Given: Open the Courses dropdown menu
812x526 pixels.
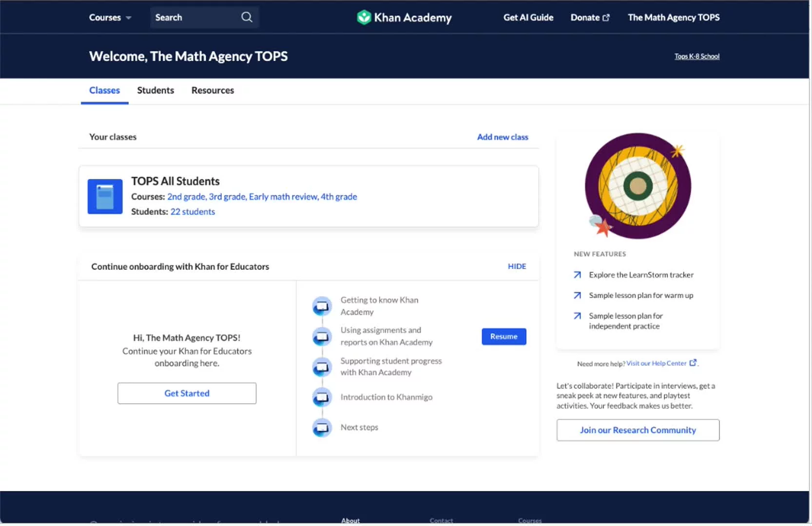Looking at the screenshot, I should pyautogui.click(x=110, y=18).
